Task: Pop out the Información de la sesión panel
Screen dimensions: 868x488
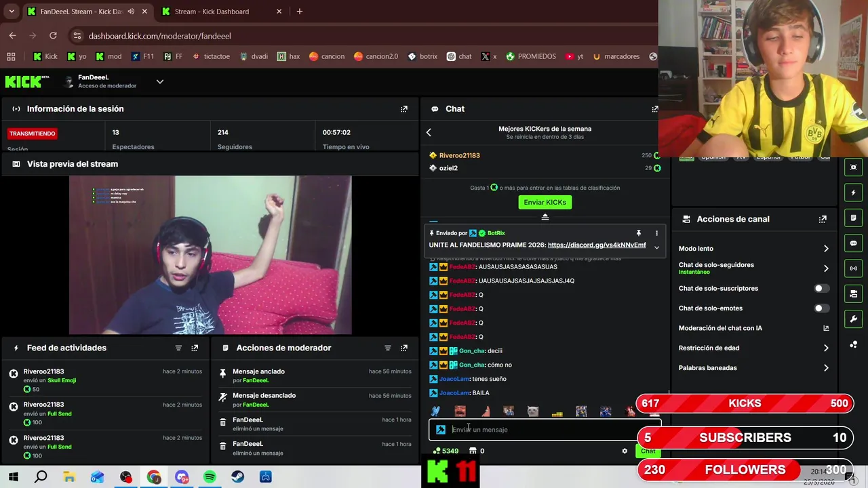Action: pyautogui.click(x=404, y=108)
